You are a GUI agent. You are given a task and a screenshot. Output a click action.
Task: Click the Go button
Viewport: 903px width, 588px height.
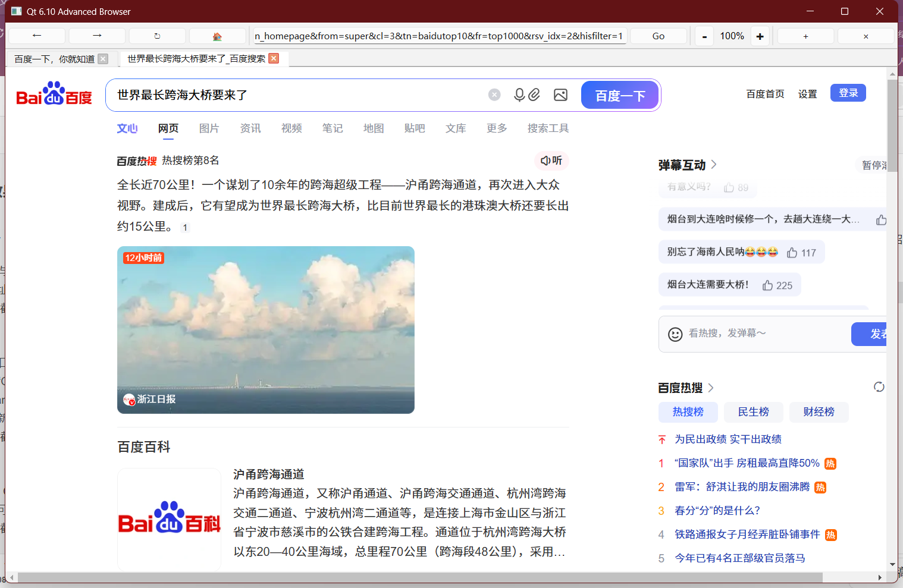pos(659,36)
